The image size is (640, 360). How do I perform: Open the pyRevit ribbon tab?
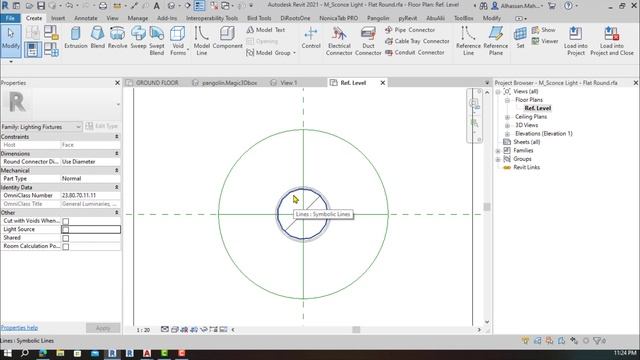pos(408,18)
